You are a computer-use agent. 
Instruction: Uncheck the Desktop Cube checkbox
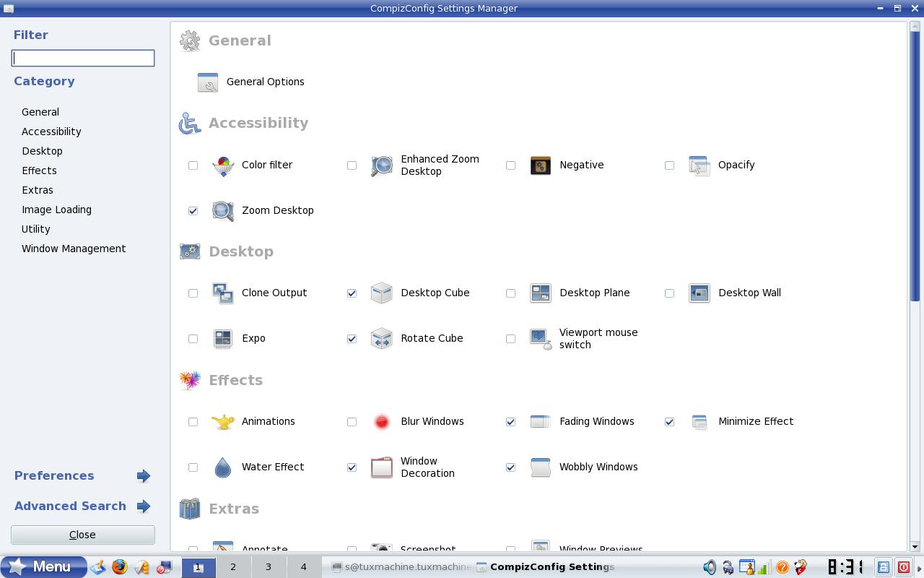352,293
